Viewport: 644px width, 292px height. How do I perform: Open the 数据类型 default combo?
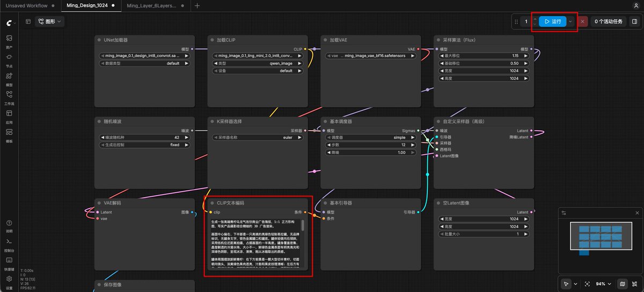[145, 63]
